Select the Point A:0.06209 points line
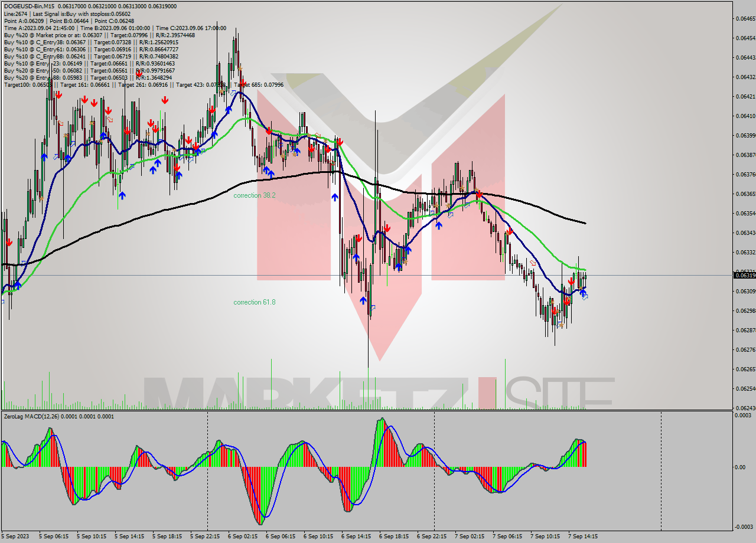 69,21
